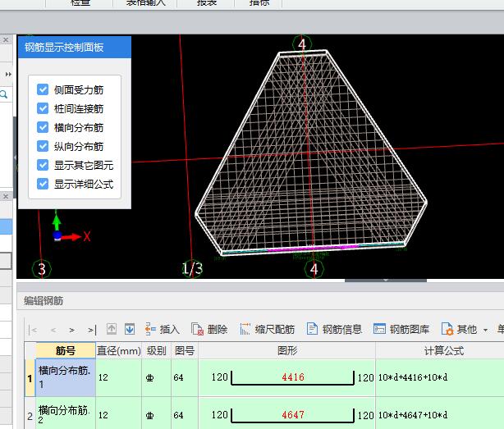
Task: Select 横向分布筋.2 name cell
Action: 66,413
